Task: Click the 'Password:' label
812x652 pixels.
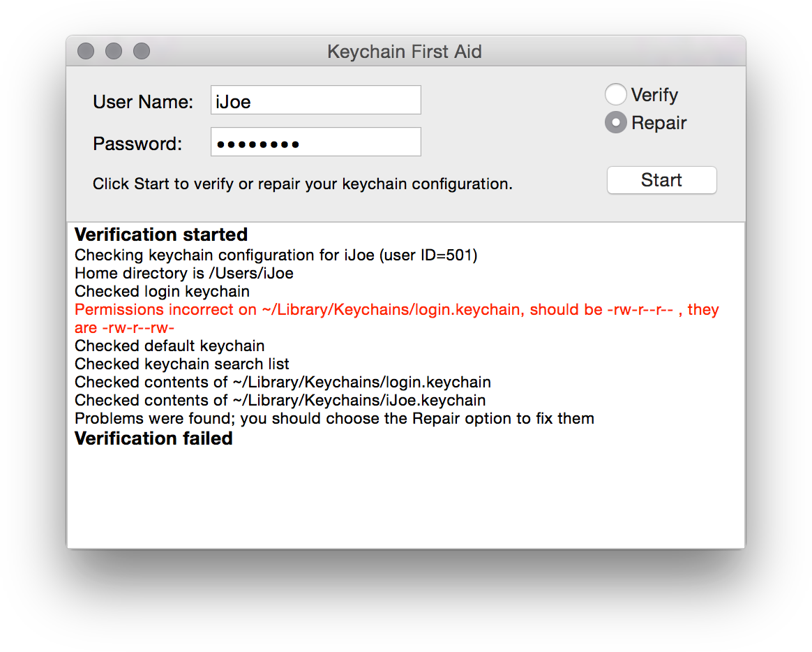Action: (137, 144)
